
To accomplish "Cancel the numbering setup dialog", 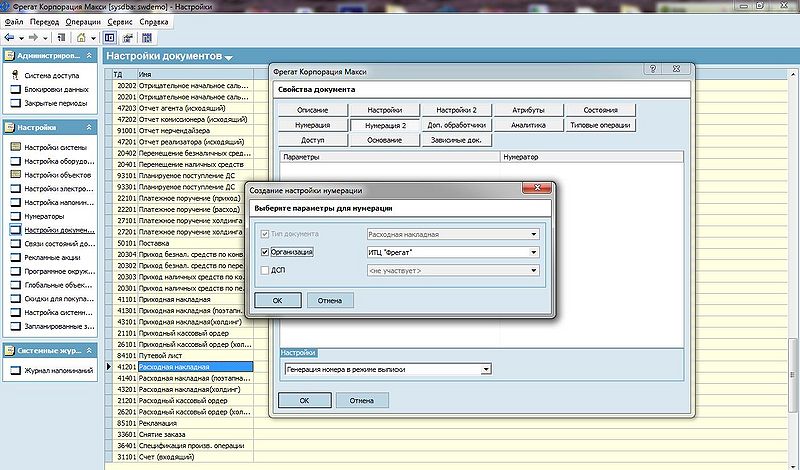I will click(x=330, y=300).
